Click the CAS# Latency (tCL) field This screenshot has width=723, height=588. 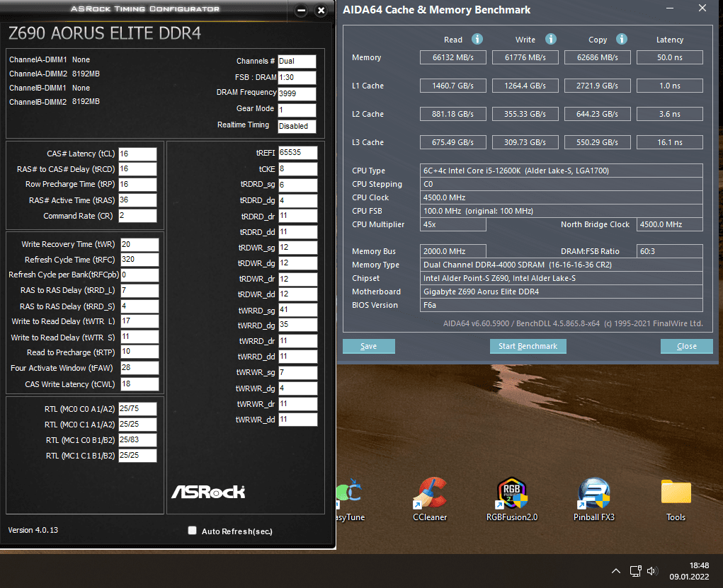(137, 154)
